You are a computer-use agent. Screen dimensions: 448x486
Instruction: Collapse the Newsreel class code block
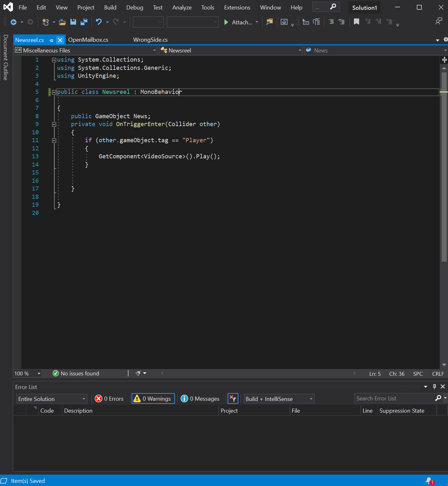[54, 92]
